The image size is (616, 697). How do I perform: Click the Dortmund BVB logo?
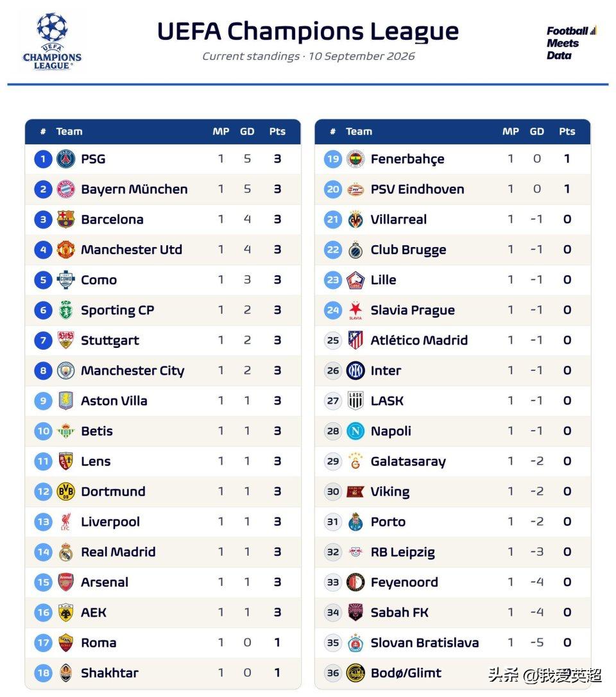(x=66, y=491)
